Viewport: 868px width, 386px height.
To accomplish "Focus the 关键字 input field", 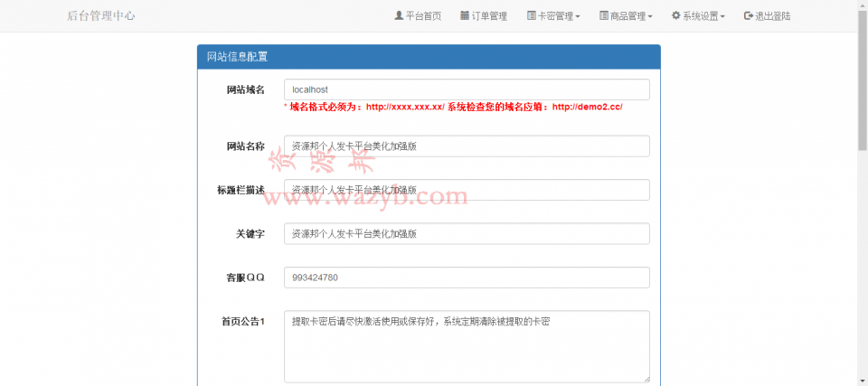I will click(467, 234).
